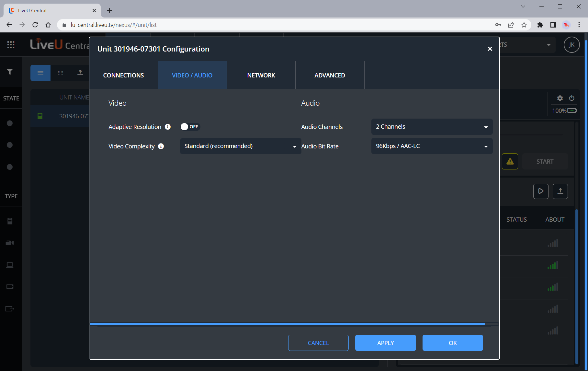Select second State filter radio circle
The image size is (588, 371).
(10, 145)
